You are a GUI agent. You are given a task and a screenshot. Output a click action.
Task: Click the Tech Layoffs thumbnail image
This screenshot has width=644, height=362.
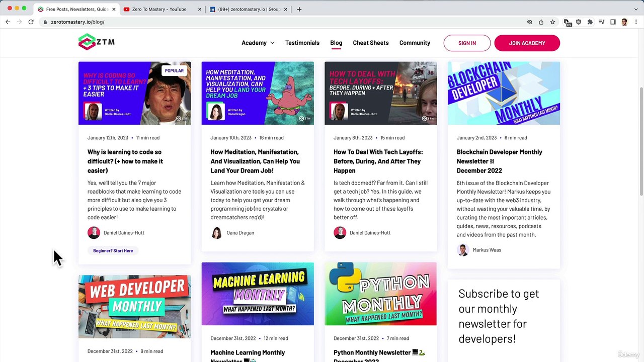[380, 93]
